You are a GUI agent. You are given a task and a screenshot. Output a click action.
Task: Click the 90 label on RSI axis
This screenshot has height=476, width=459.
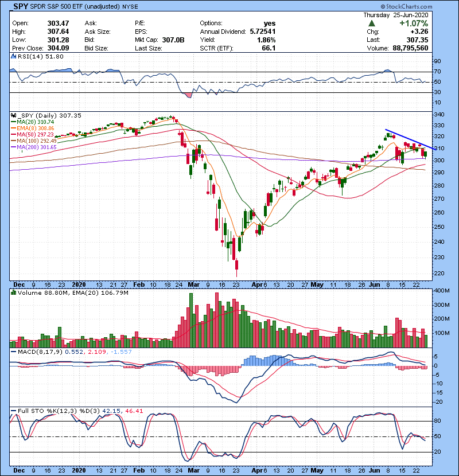point(437,61)
